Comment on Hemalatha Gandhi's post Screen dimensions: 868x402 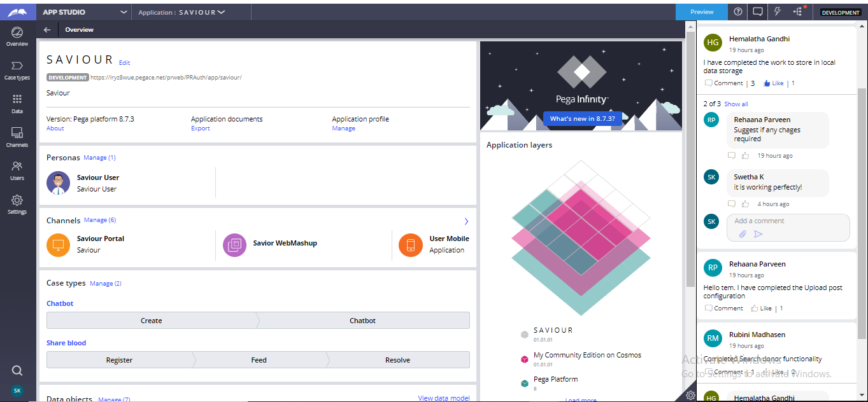724,83
